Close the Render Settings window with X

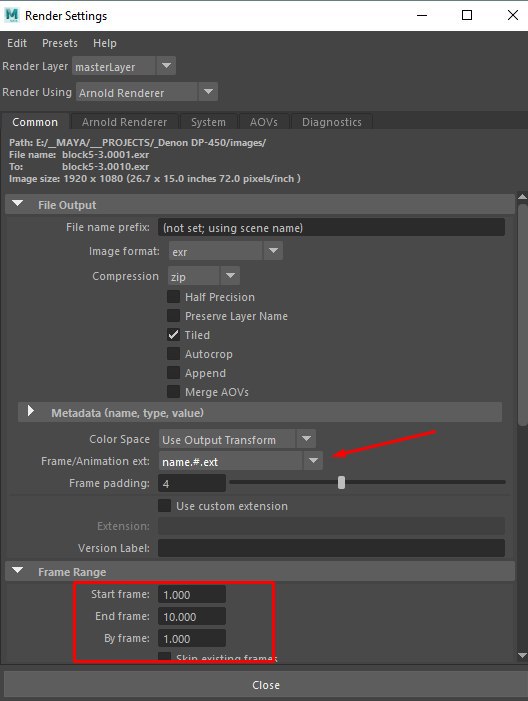[513, 15]
